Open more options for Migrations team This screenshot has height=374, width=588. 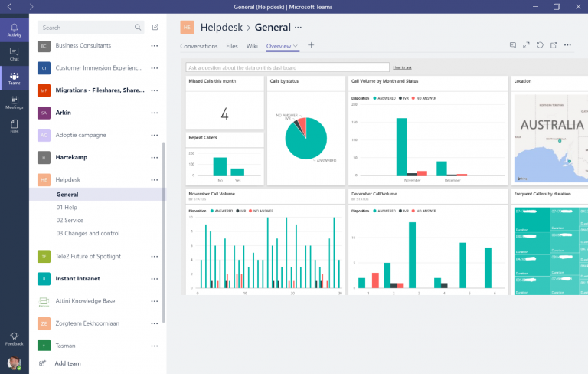coord(155,90)
